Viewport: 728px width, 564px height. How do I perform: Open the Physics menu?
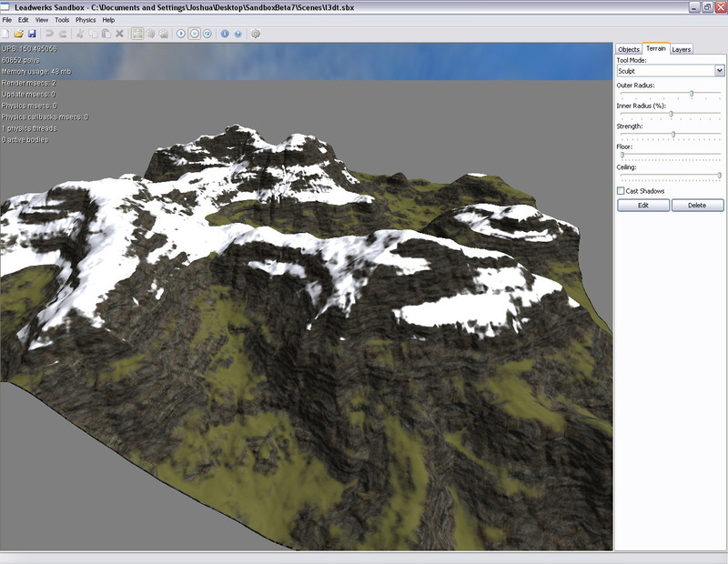point(86,19)
